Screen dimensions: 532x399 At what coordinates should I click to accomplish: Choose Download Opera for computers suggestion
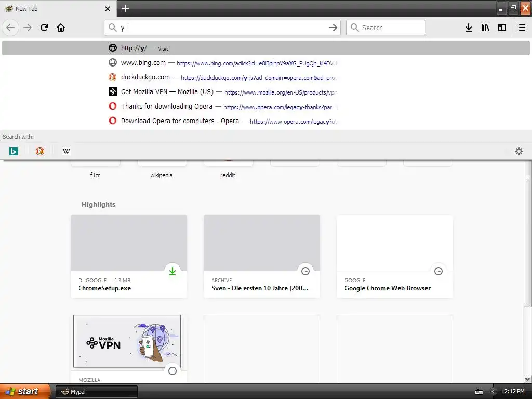coord(265,121)
